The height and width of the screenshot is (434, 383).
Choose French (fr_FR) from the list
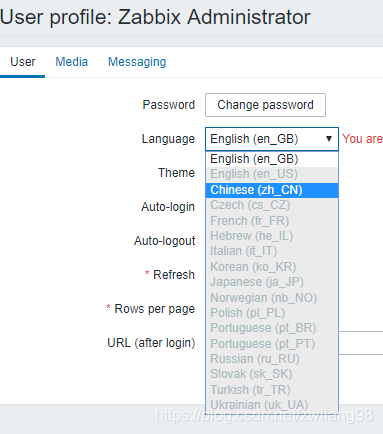272,221
